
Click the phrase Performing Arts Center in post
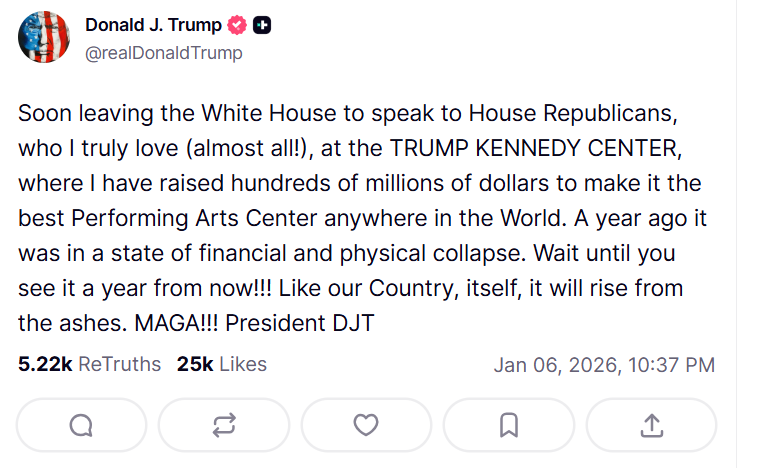click(194, 218)
